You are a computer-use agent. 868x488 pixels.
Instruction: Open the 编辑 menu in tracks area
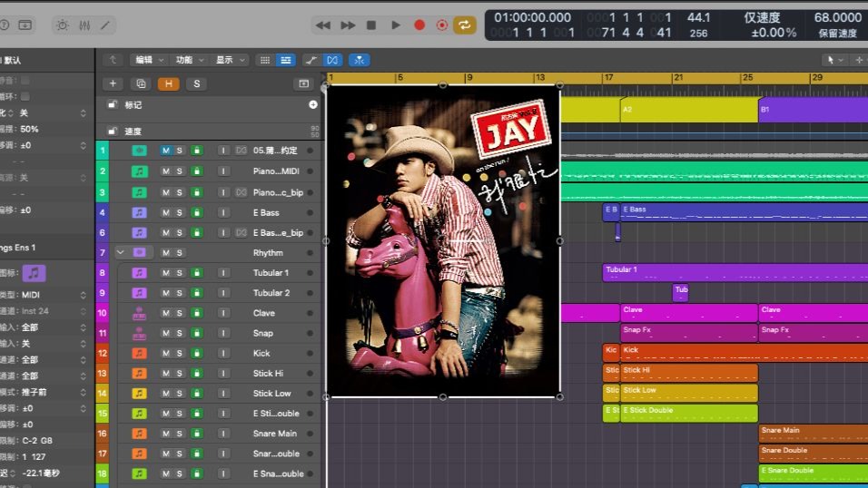(x=148, y=60)
